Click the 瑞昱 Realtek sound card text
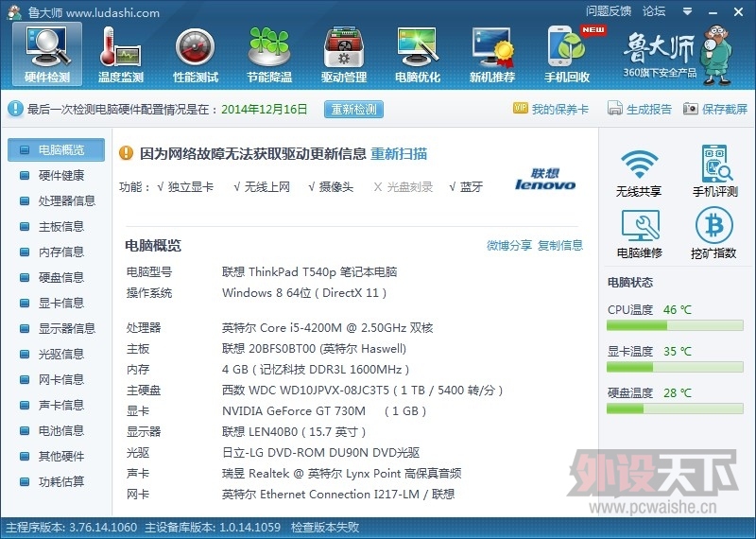The width and height of the screenshot is (756, 539). pos(341,474)
